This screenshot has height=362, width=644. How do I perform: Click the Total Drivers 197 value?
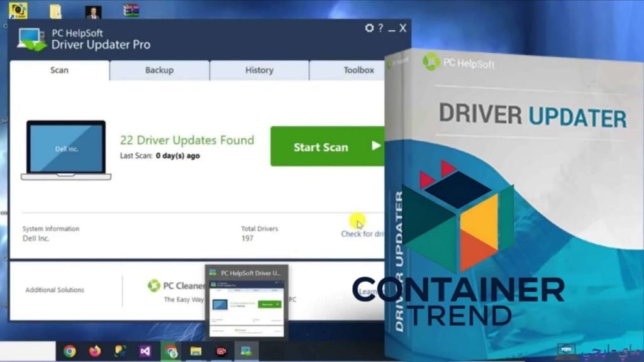(247, 238)
